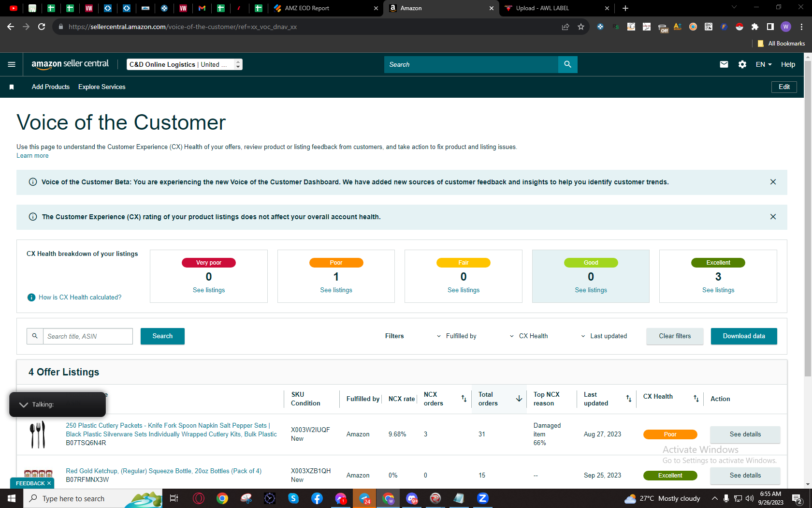Open See listings under Excellent
812x508 pixels.
[x=718, y=290]
